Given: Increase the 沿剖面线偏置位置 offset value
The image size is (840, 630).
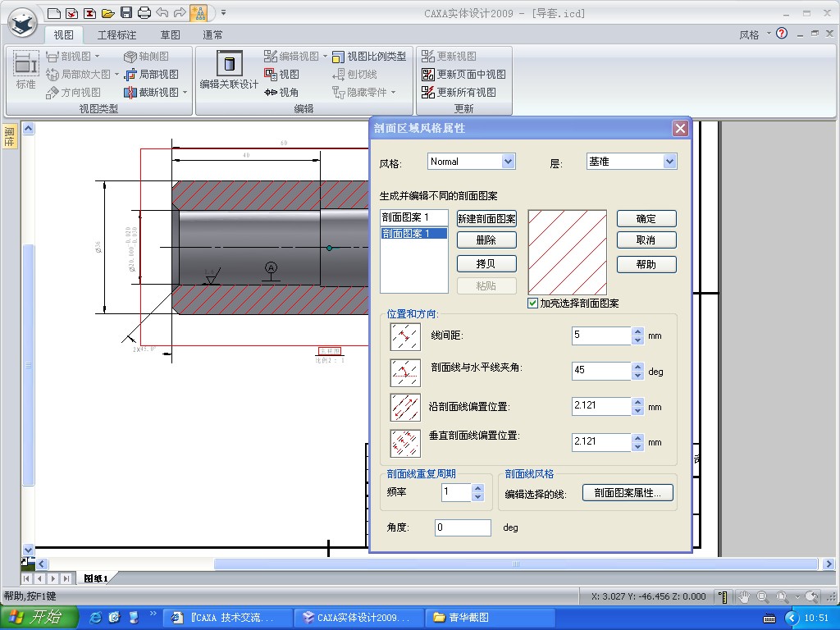Looking at the screenshot, I should 637,402.
